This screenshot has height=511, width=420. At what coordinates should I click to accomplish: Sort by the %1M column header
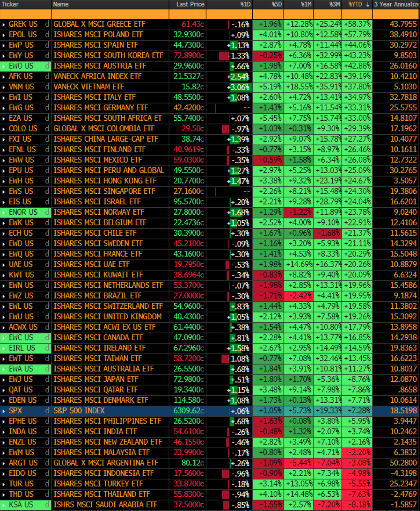[x=306, y=4]
